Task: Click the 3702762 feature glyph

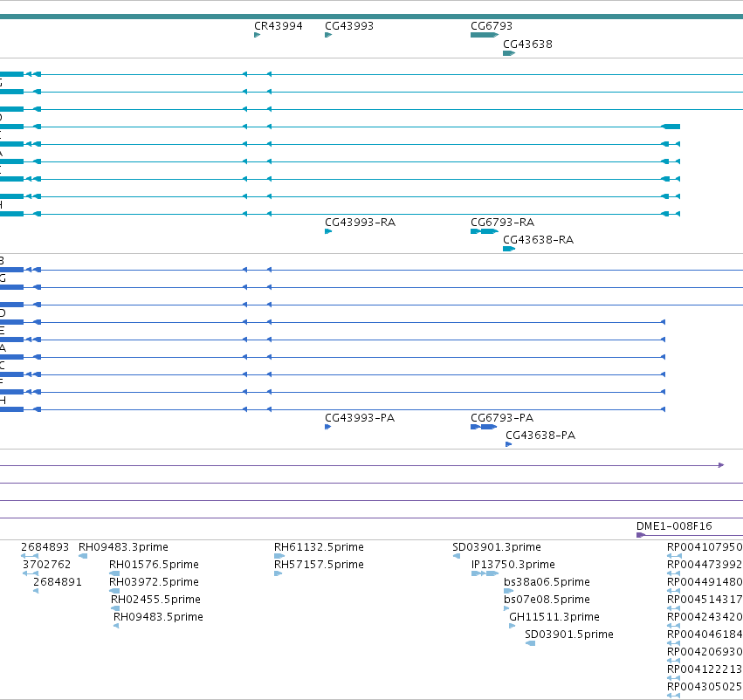Action: 31,573
